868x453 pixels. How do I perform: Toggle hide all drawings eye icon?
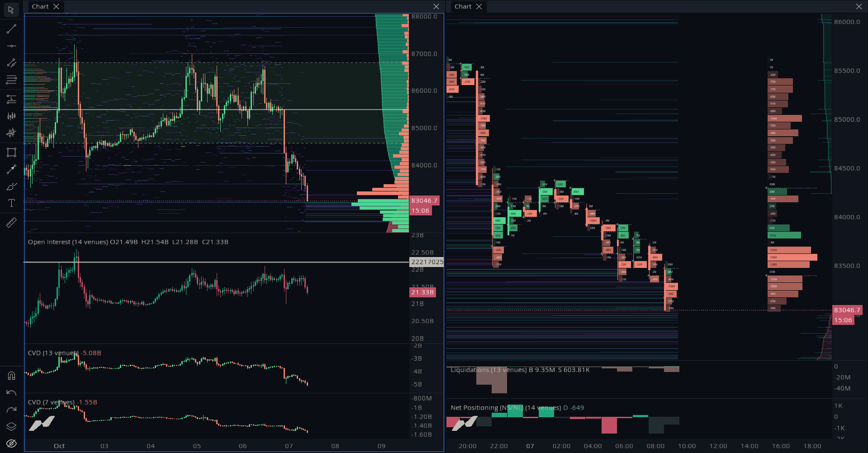click(11, 443)
